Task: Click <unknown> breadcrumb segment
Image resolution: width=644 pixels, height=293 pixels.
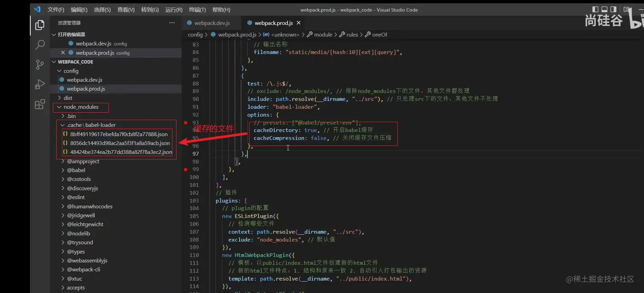Action: click(x=282, y=35)
